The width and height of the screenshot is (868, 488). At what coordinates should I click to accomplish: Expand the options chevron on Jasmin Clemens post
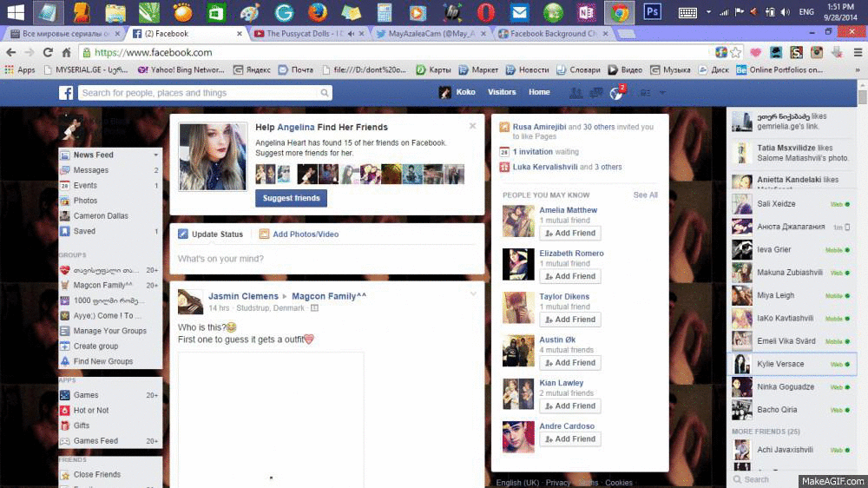473,294
